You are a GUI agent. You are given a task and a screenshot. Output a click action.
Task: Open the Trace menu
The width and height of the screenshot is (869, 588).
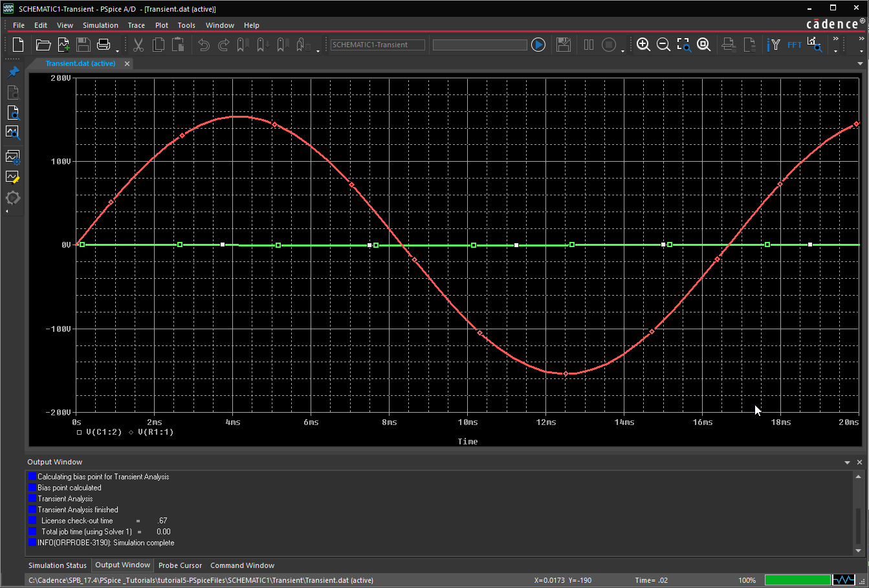click(x=136, y=25)
